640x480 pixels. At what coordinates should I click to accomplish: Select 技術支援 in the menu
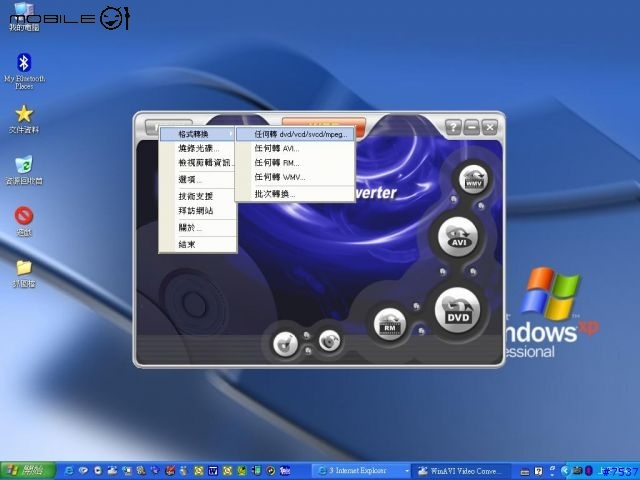coord(198,196)
